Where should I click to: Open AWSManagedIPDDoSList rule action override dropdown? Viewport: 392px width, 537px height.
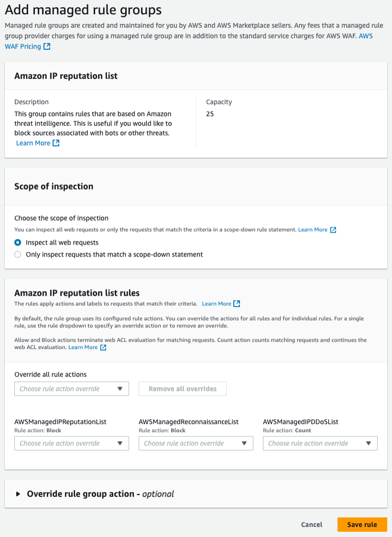pos(320,443)
